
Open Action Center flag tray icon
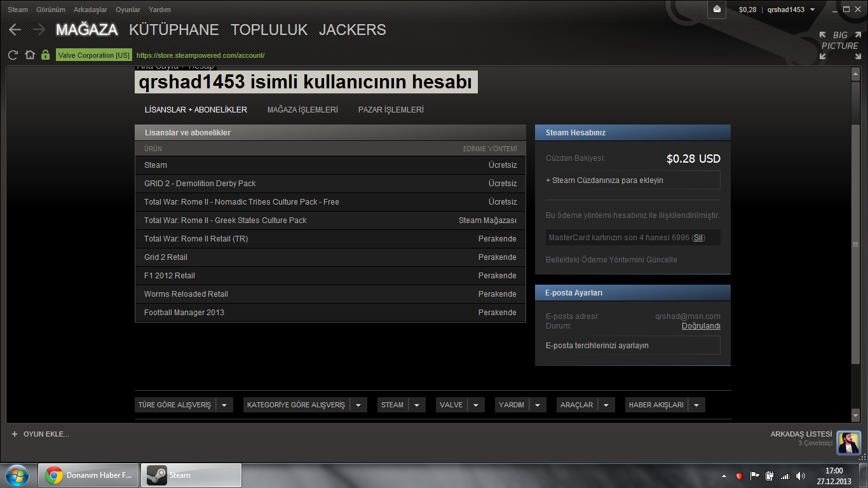754,476
